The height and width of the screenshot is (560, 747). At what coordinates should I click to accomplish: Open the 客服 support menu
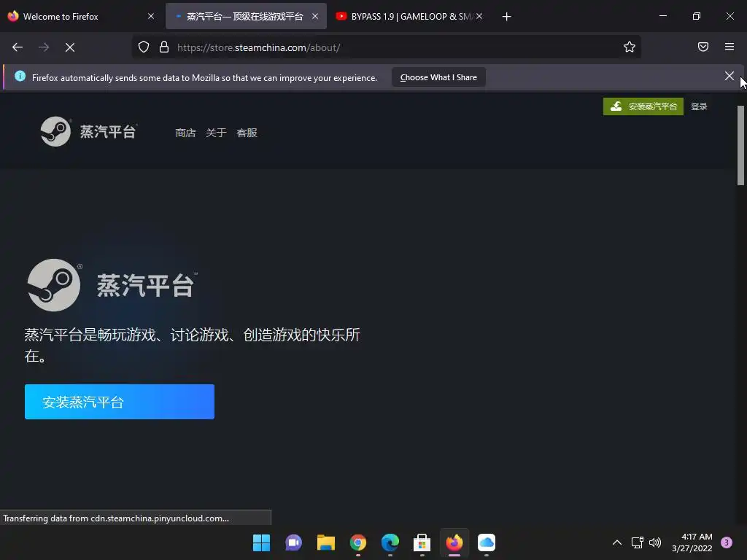pos(247,133)
